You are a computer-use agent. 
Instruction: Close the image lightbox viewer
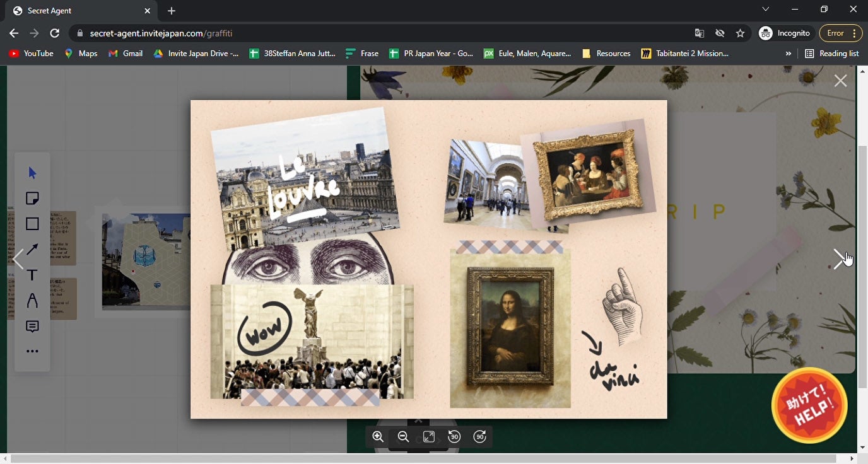pos(840,81)
